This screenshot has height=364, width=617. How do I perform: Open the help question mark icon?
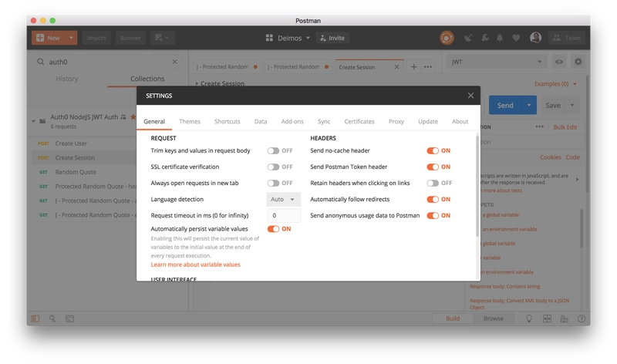tap(582, 318)
